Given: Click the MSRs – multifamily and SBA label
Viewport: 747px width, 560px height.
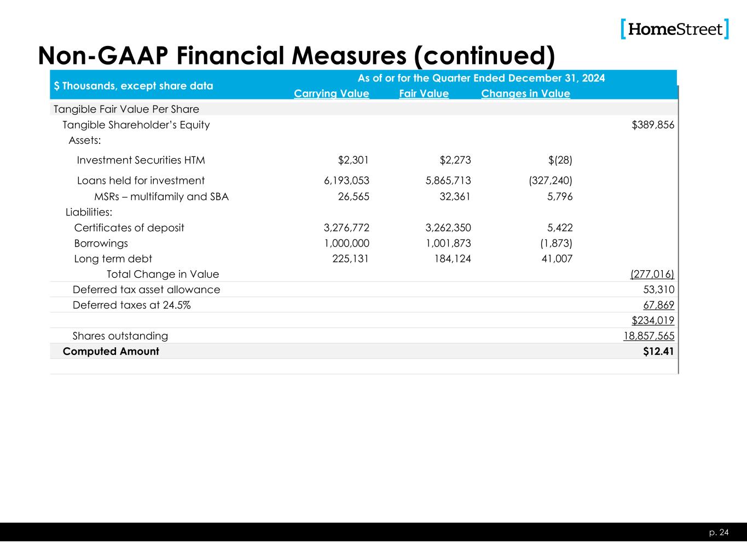Looking at the screenshot, I should (161, 196).
